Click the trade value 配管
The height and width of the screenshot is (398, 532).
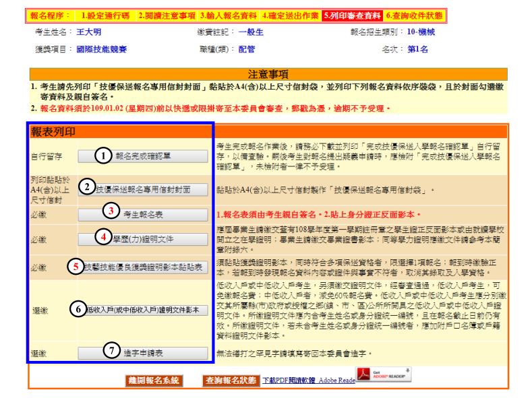point(247,49)
